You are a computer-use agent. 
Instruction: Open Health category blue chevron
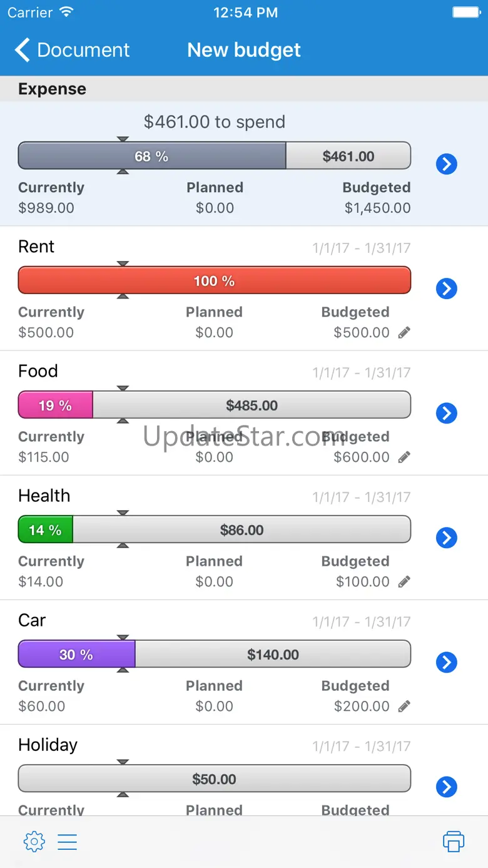click(x=446, y=538)
